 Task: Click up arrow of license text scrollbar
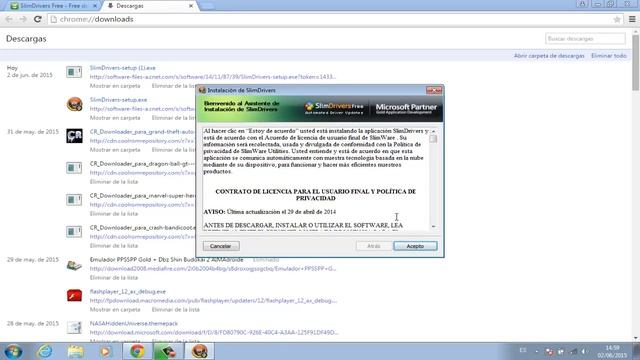point(433,131)
